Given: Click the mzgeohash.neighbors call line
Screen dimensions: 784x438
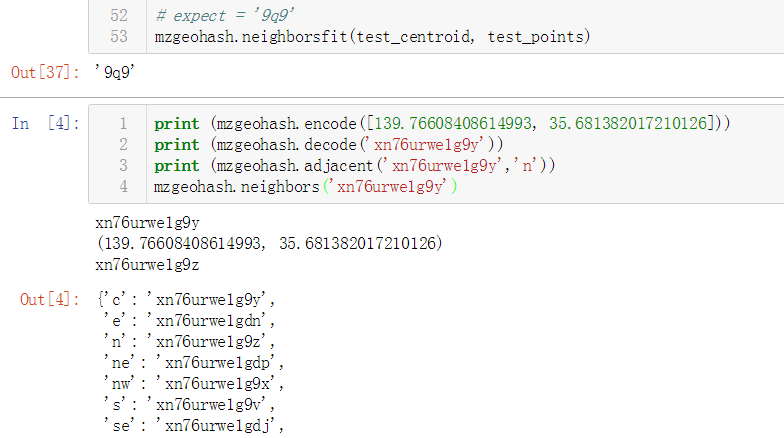Looking at the screenshot, I should (x=305, y=186).
